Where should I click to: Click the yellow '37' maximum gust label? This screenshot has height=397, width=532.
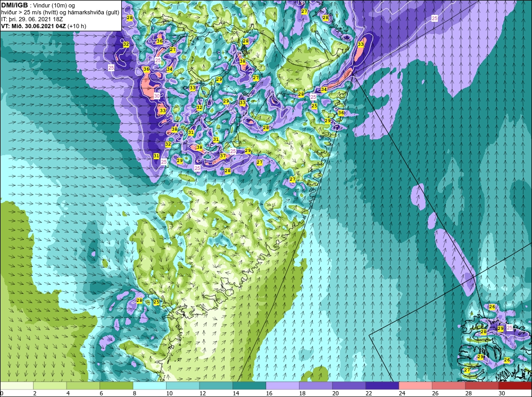[222, 156]
